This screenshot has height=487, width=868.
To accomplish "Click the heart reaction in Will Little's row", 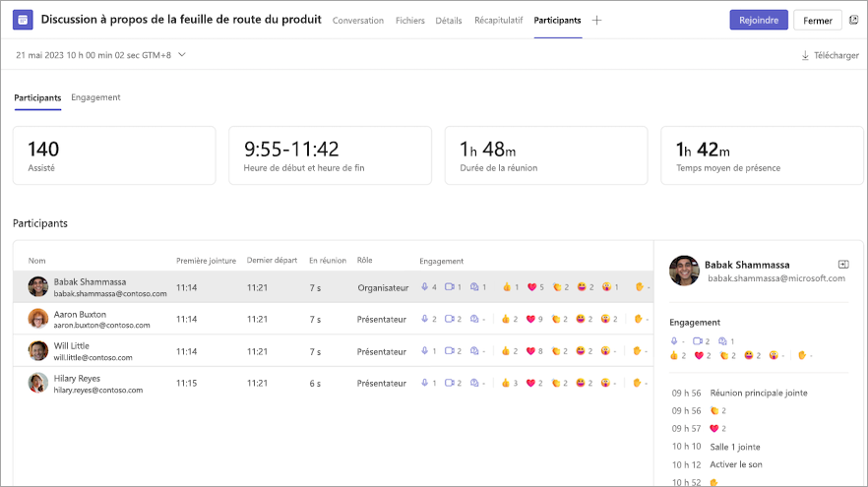I will (530, 351).
